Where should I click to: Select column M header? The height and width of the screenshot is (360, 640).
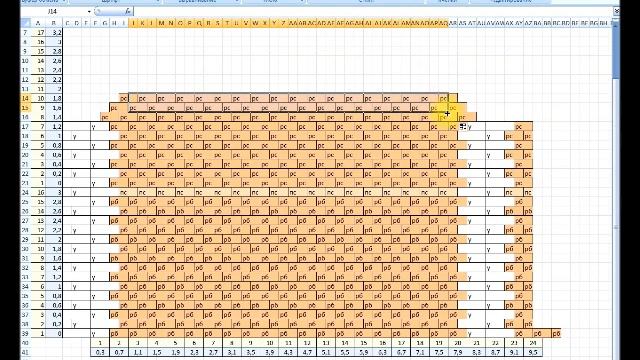pyautogui.click(x=161, y=23)
